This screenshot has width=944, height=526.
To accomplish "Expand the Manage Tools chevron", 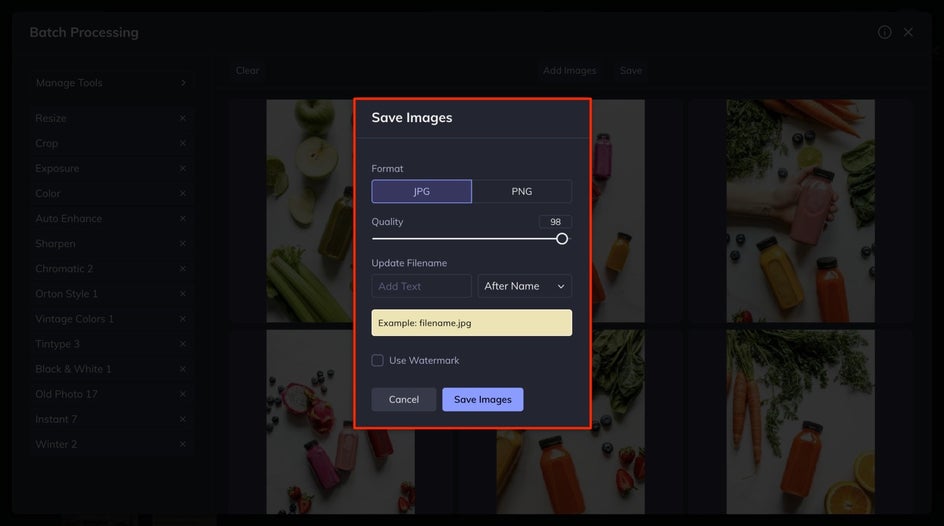I will click(x=183, y=83).
